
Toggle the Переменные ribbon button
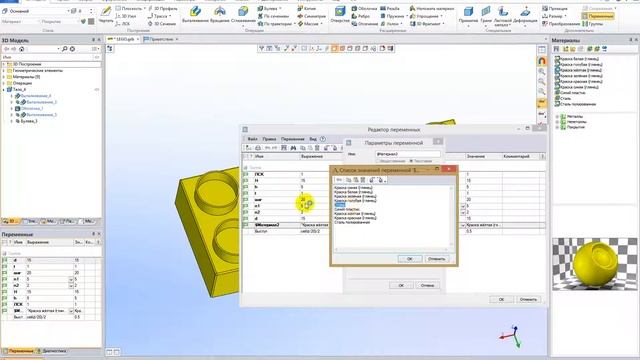(x=598, y=16)
